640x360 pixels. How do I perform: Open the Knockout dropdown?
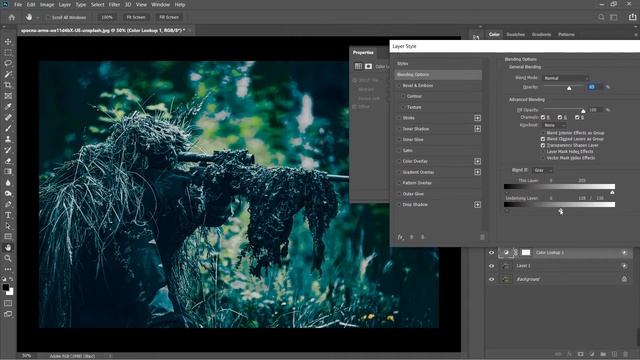click(x=554, y=125)
